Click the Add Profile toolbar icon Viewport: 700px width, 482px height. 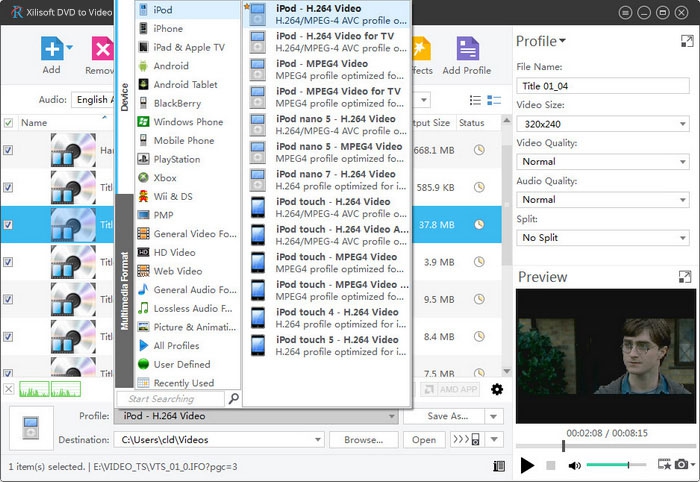coord(466,50)
